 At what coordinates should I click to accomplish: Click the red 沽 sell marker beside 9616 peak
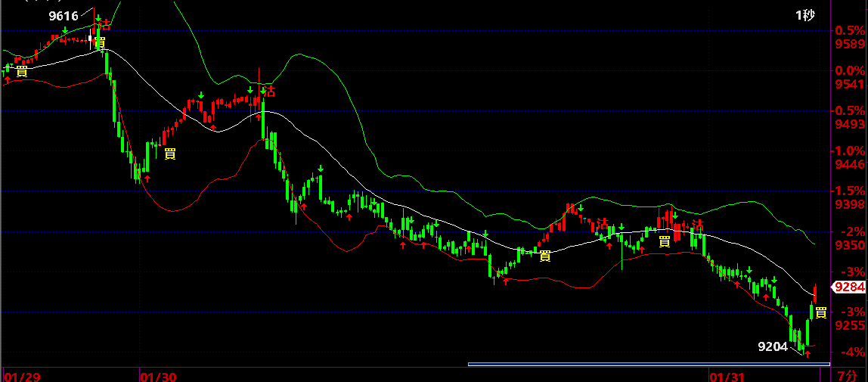(106, 23)
